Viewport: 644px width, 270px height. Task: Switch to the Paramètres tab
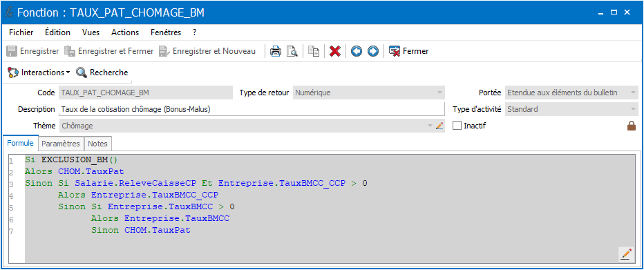coord(61,144)
